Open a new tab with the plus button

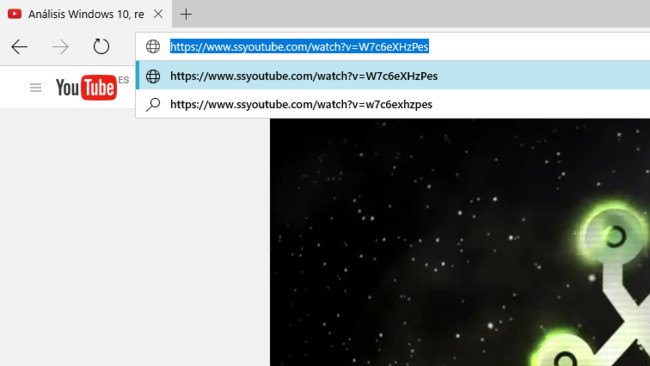click(186, 14)
